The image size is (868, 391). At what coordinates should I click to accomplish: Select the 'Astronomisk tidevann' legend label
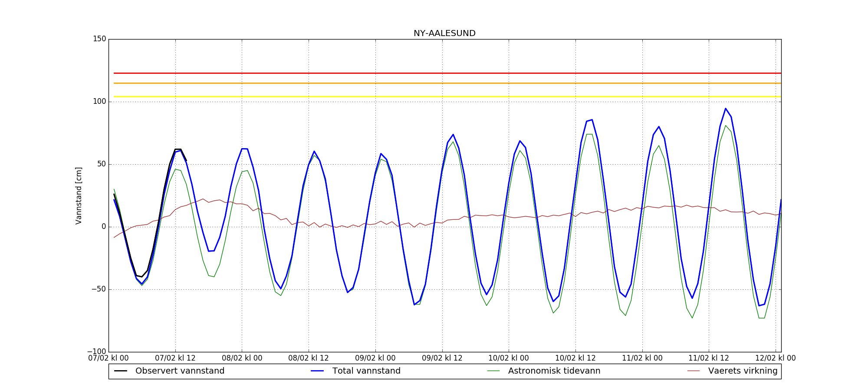554,371
